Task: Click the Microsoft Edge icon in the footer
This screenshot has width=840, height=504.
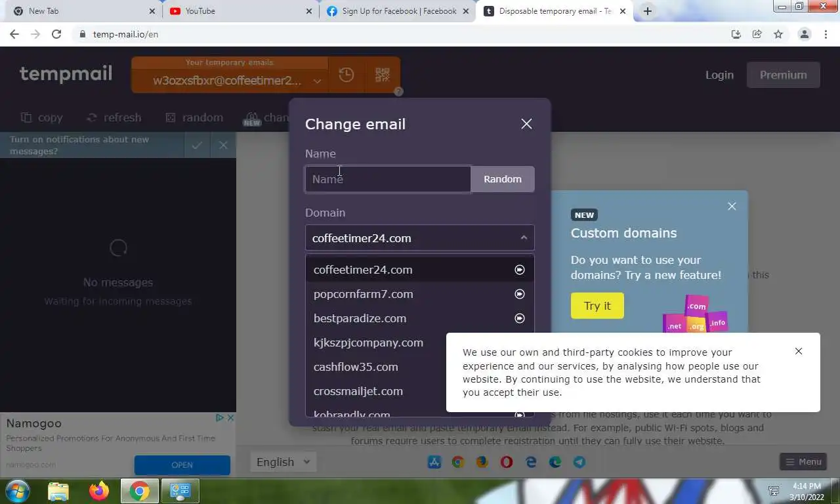Action: pyautogui.click(x=555, y=462)
